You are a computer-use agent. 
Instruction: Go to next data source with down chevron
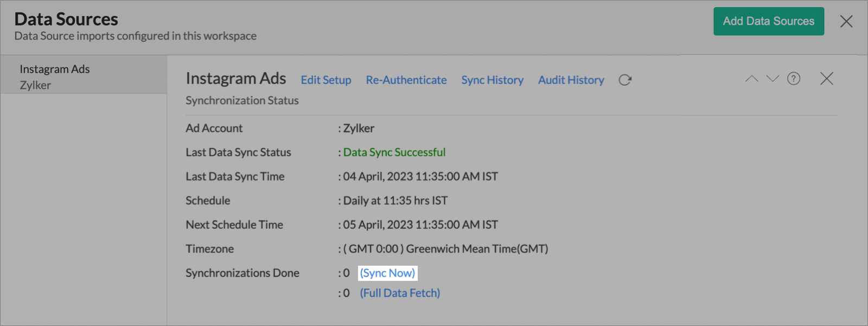pyautogui.click(x=773, y=79)
